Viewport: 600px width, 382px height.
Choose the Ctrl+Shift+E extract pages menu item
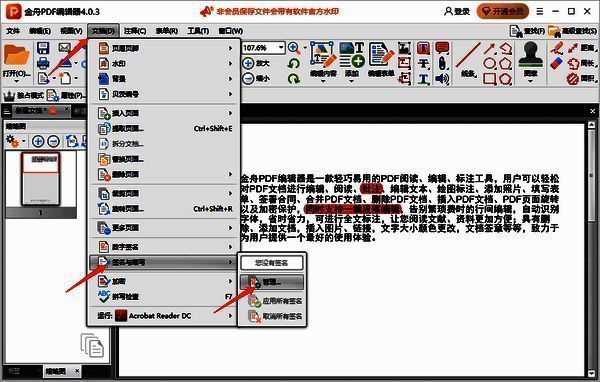click(165, 129)
